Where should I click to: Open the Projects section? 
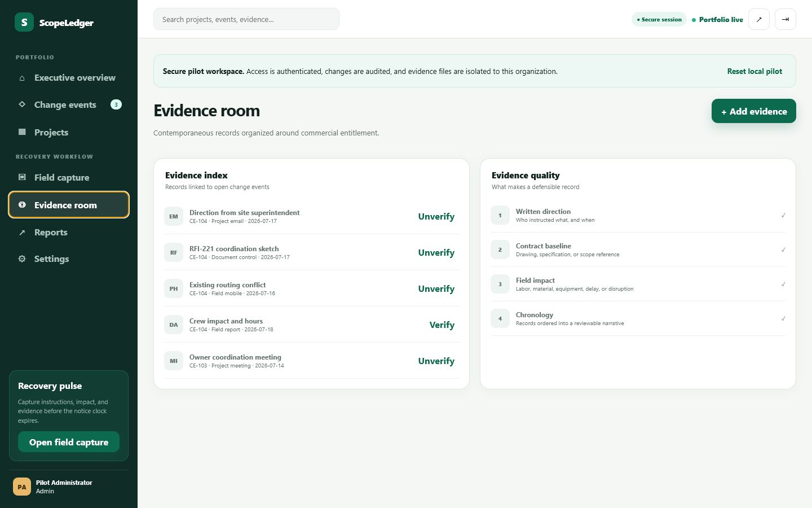[69, 132]
